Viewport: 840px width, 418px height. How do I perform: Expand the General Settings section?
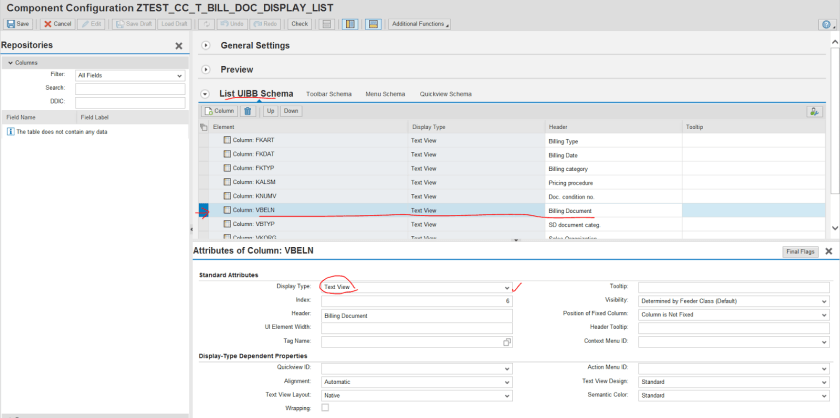(206, 46)
